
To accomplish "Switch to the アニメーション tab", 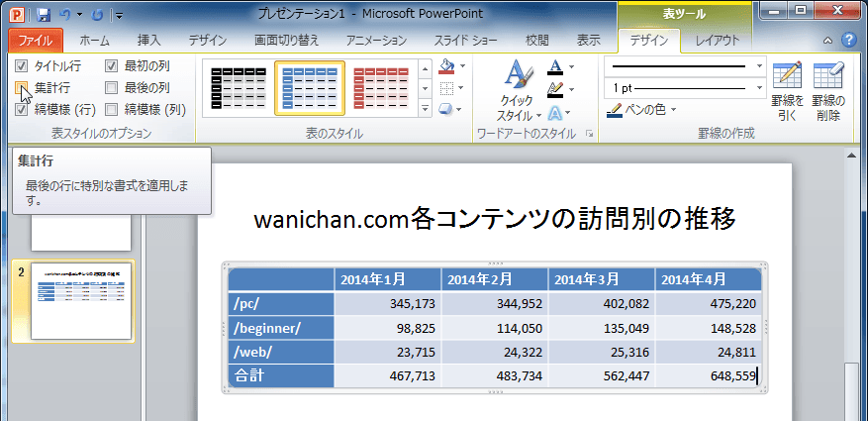I will (376, 41).
